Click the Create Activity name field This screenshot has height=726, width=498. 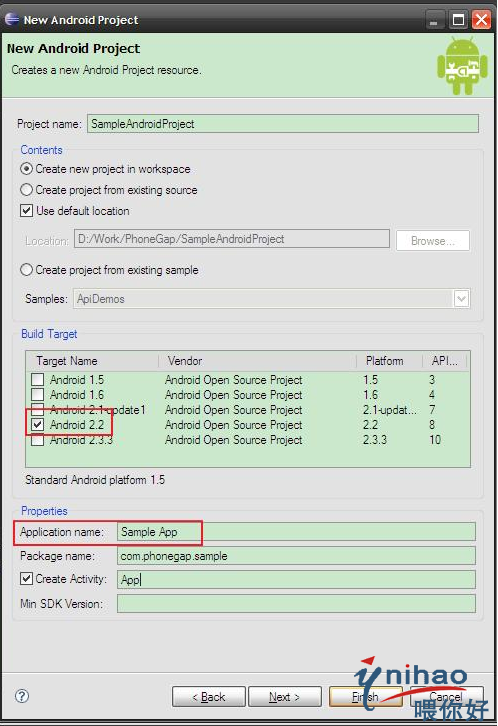point(296,580)
